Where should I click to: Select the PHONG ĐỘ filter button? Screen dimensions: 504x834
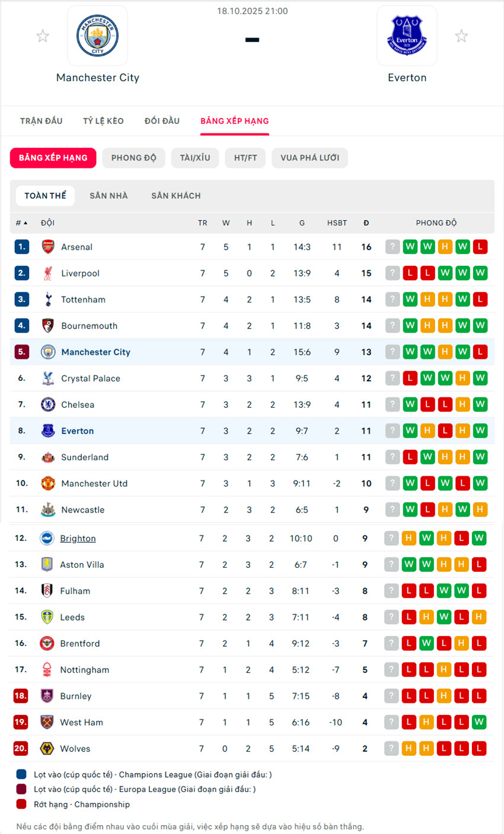coord(133,158)
